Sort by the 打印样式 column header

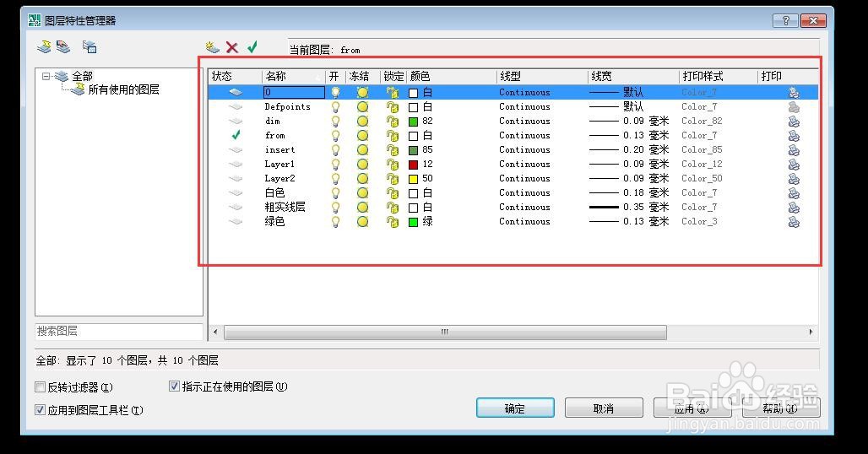coord(718,76)
